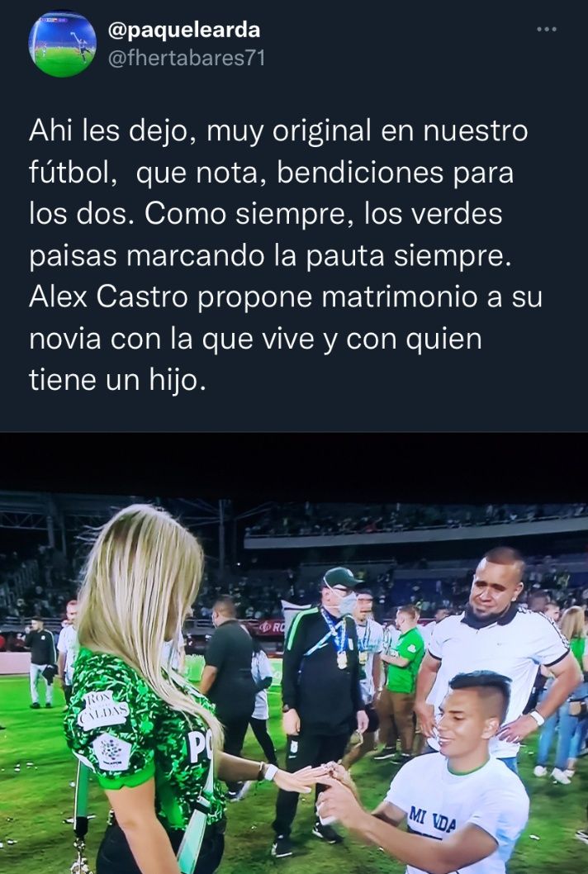Open the attached proposal photo
The height and width of the screenshot is (874, 588).
pyautogui.click(x=294, y=653)
